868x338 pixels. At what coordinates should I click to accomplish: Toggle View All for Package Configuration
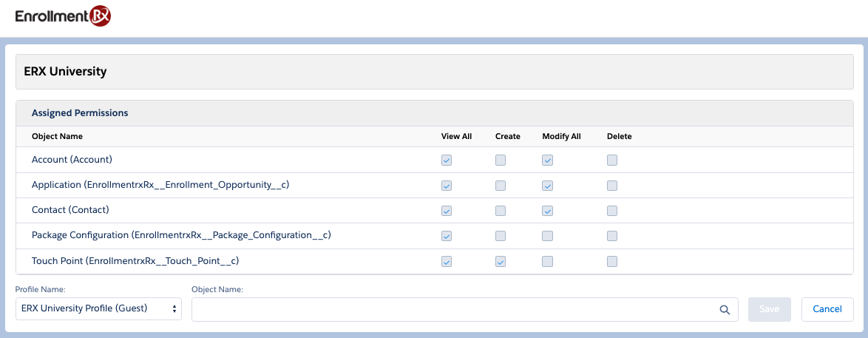[447, 236]
